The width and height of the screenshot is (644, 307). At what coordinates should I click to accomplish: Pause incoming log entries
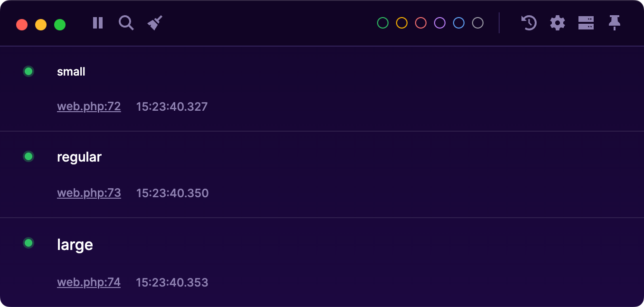tap(98, 23)
